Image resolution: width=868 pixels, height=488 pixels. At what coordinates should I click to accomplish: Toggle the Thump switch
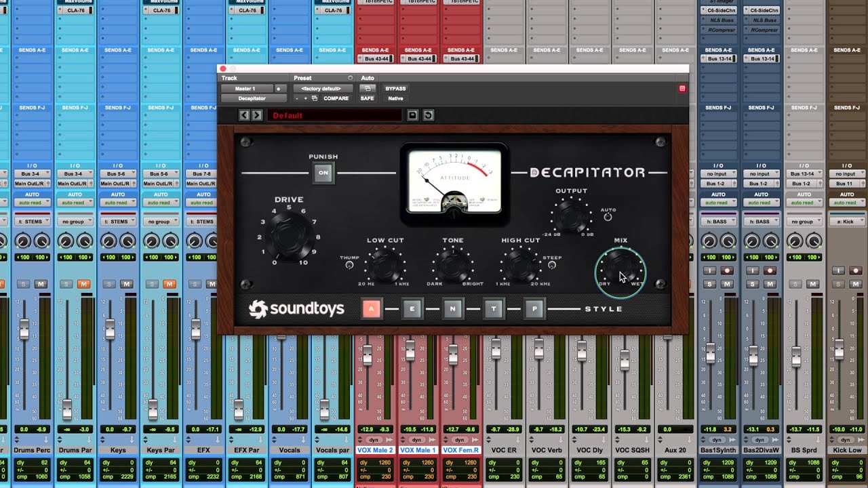pos(350,265)
